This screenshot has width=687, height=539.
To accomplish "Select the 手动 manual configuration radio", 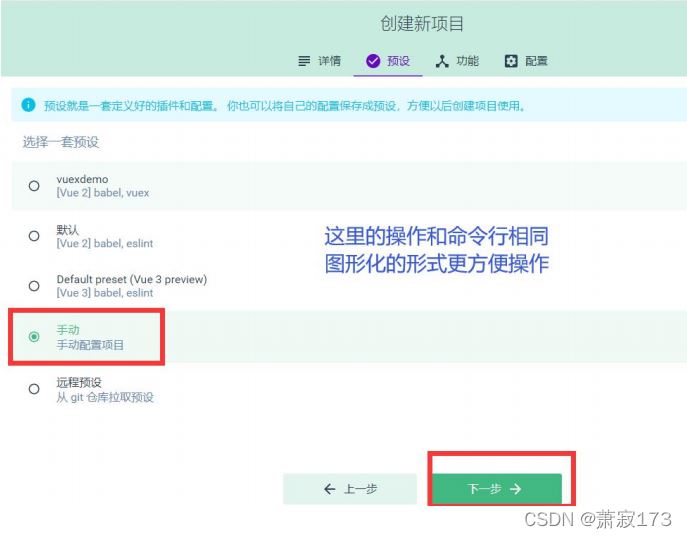I will pyautogui.click(x=34, y=337).
